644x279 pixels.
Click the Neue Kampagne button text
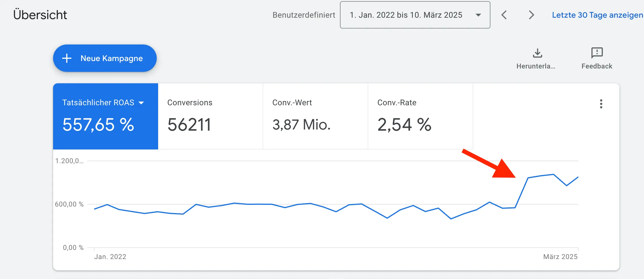(112, 58)
